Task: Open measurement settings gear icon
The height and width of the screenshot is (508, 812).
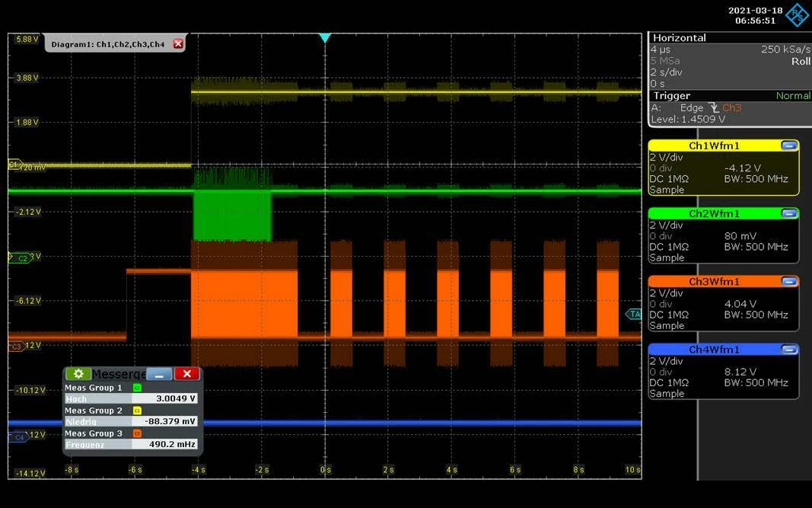Action: click(x=78, y=374)
